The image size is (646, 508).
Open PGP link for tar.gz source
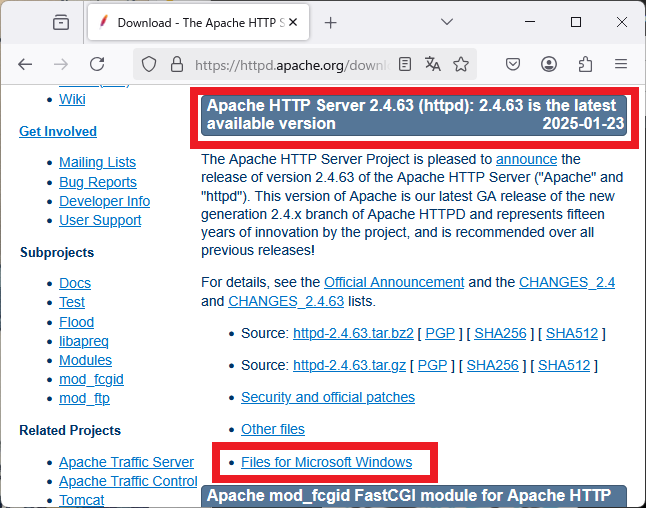tap(432, 365)
